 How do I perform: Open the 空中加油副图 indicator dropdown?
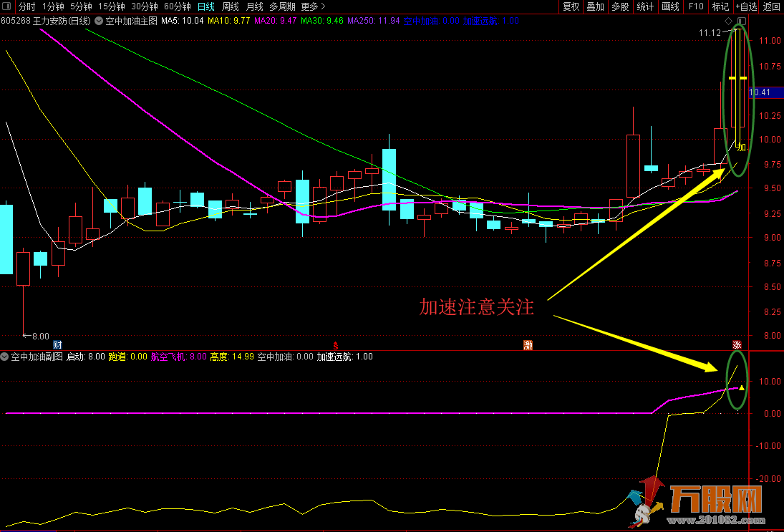tap(4, 357)
